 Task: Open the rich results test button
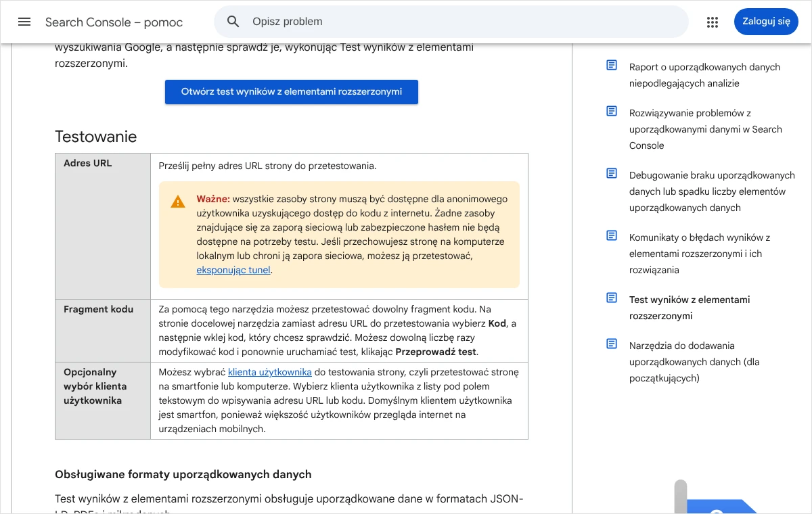coord(292,92)
